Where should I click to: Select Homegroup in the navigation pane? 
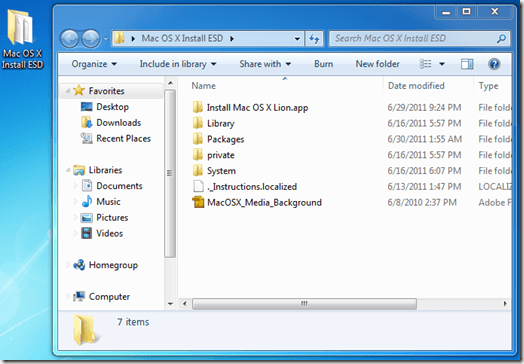(105, 265)
